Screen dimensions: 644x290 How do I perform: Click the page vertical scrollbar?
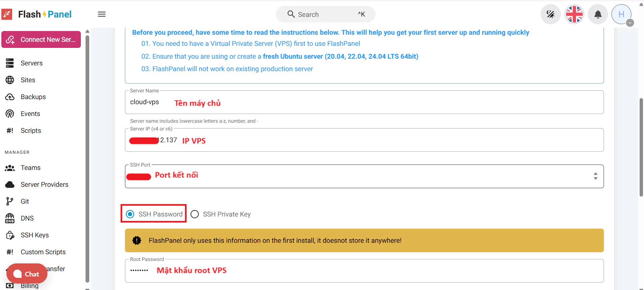coord(641,147)
